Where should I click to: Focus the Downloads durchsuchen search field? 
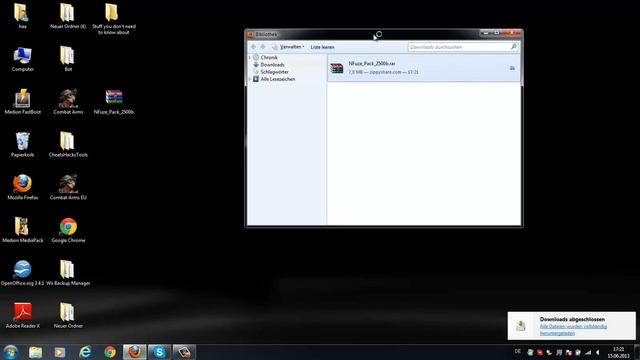coord(463,47)
